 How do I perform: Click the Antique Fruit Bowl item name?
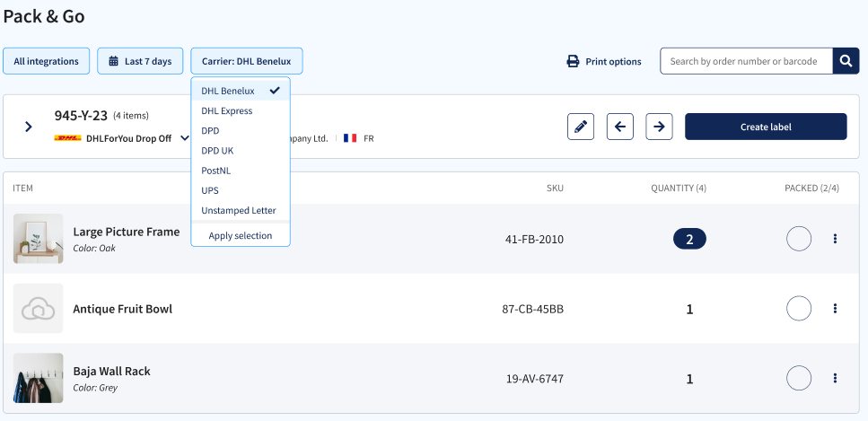coord(122,309)
